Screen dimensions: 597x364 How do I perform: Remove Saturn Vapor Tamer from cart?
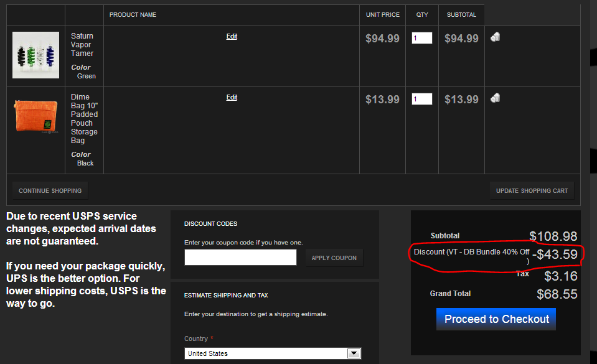(495, 37)
